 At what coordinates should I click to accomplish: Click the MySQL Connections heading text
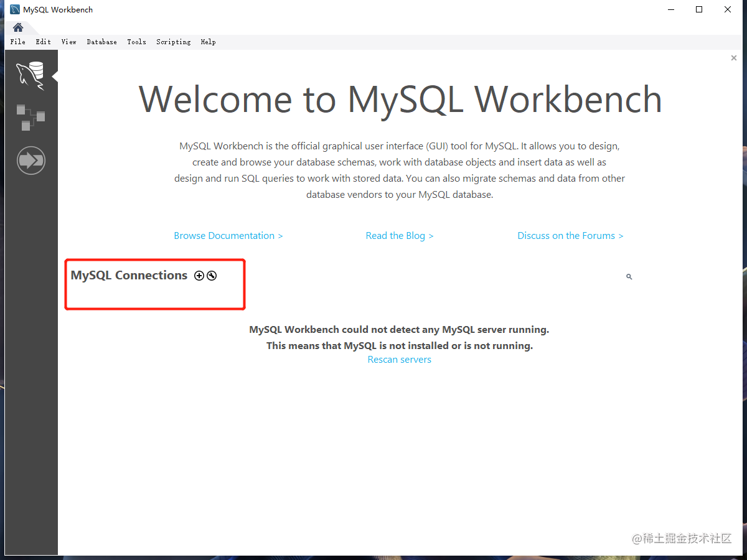tap(129, 276)
